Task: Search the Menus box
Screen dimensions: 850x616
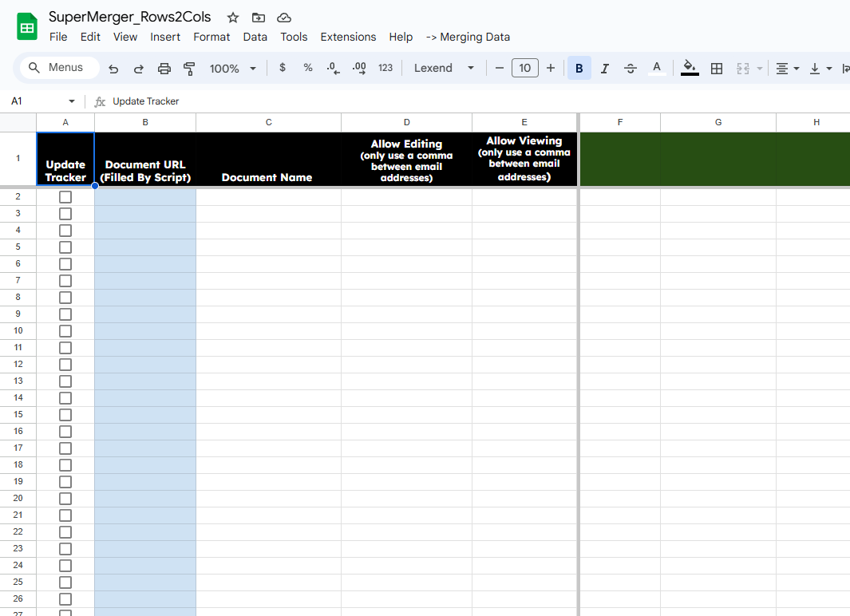Action: pyautogui.click(x=60, y=67)
